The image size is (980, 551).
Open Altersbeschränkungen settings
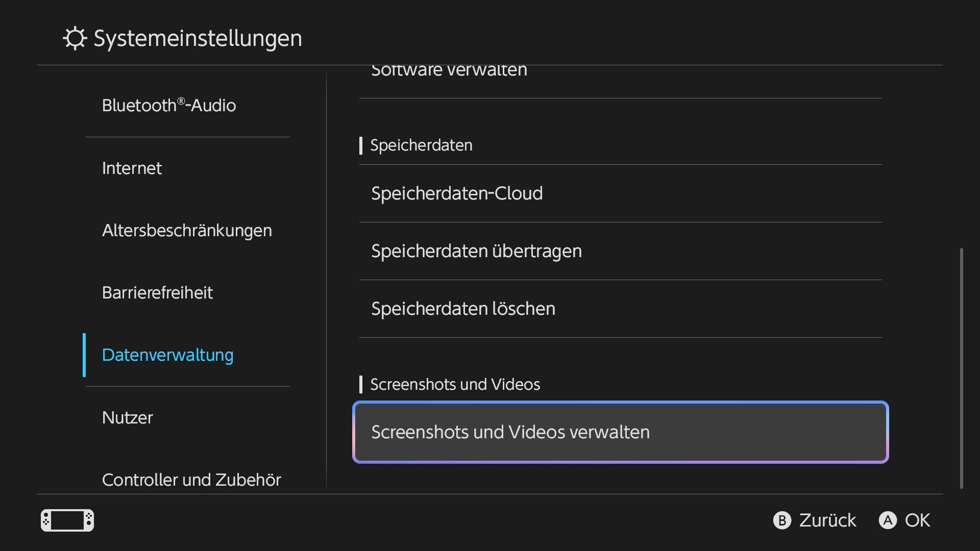(188, 231)
